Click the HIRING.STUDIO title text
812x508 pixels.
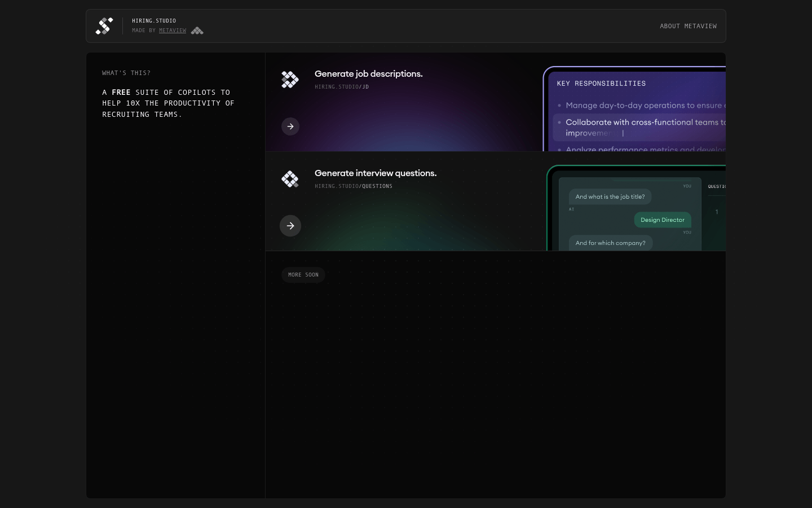point(154,21)
